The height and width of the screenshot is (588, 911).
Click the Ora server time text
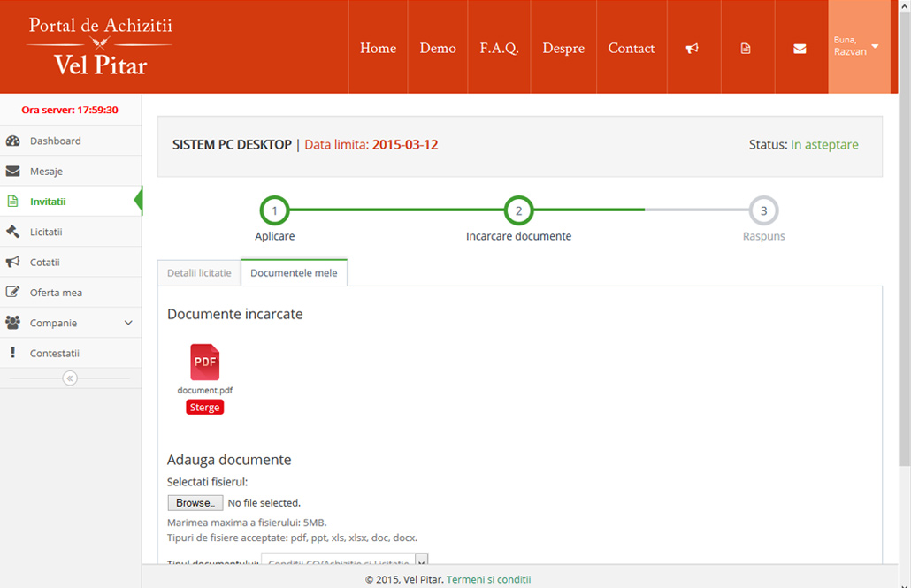pyautogui.click(x=70, y=110)
